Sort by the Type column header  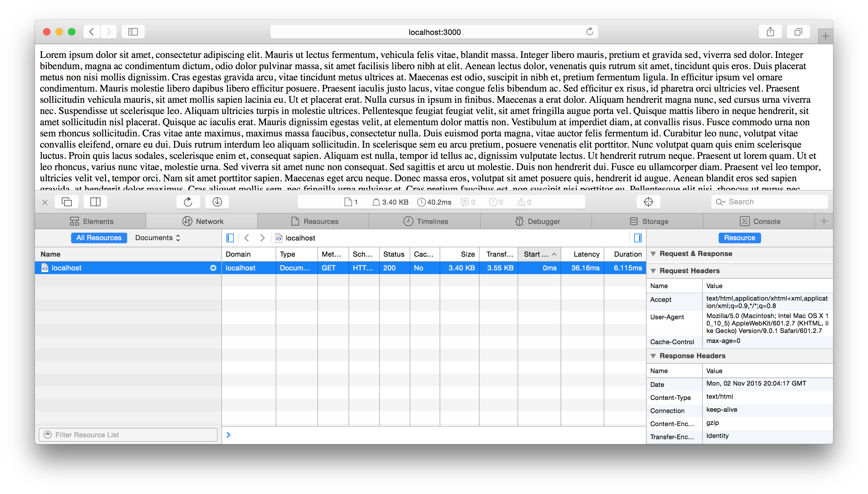pos(297,254)
